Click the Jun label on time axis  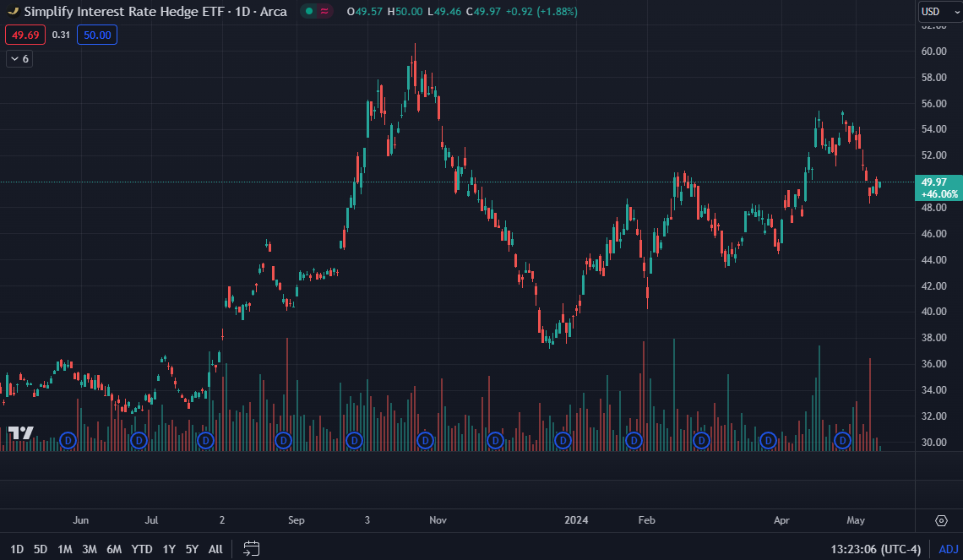(80, 520)
